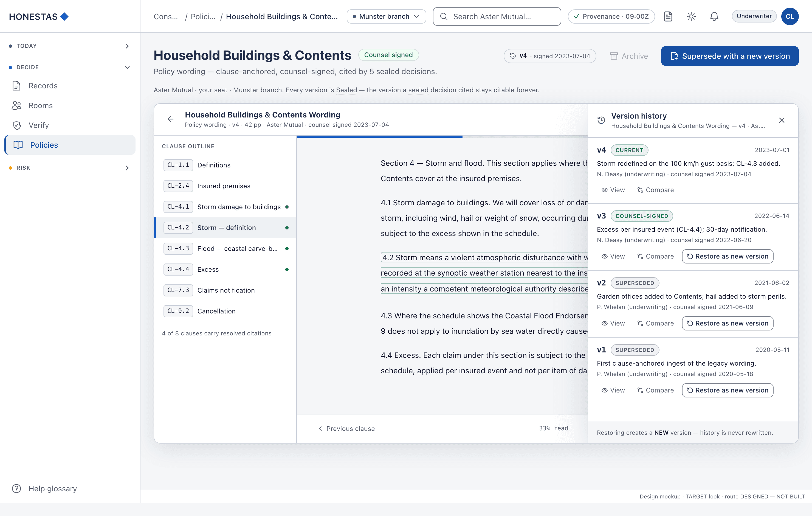Screen dimensions: 812x516
Task: Click the Rooms people icon
Action: pyautogui.click(x=16, y=106)
